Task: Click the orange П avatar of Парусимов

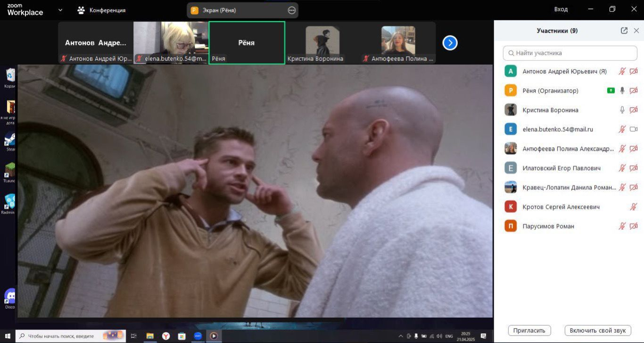Action: coord(511,226)
